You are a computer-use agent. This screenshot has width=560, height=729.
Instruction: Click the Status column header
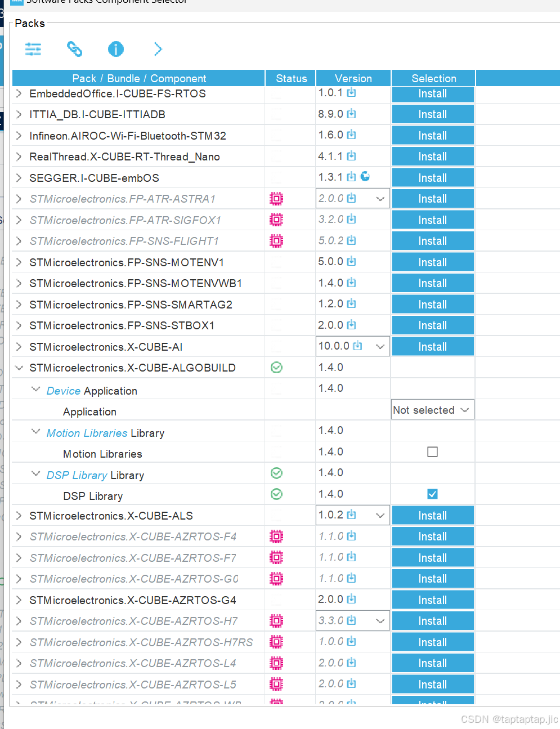click(291, 78)
